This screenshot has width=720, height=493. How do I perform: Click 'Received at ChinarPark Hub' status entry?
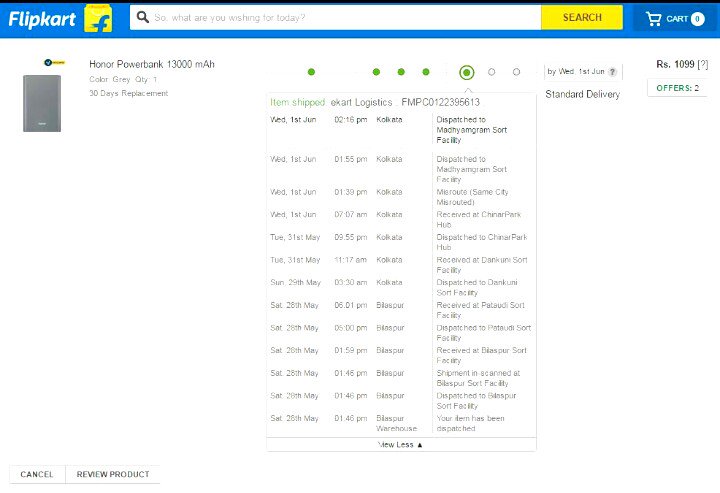478,219
